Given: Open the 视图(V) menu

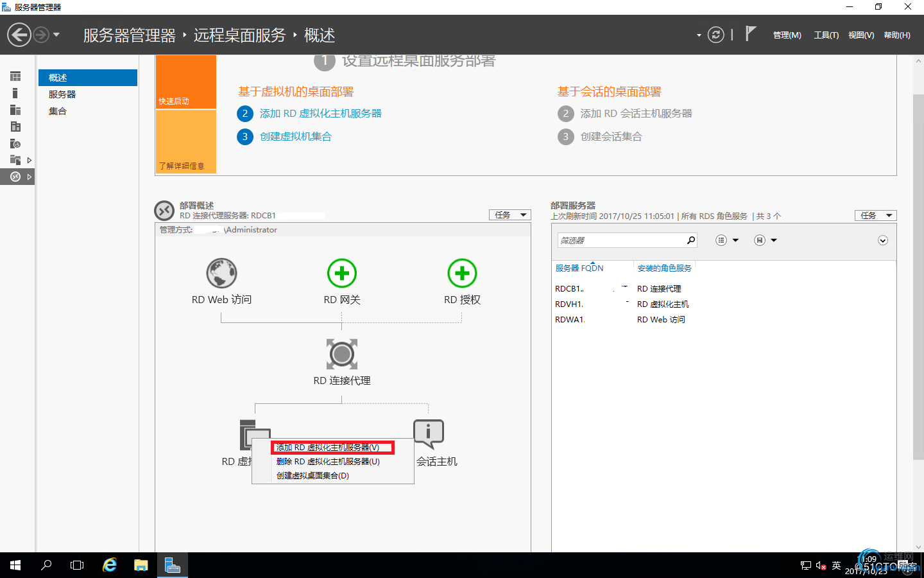Looking at the screenshot, I should 861,35.
